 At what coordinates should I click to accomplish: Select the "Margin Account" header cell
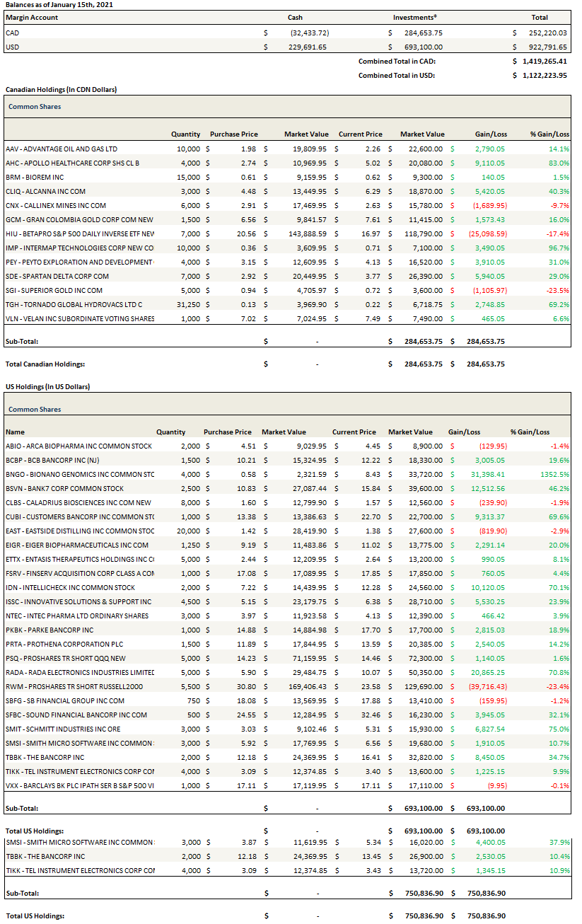[x=32, y=17]
